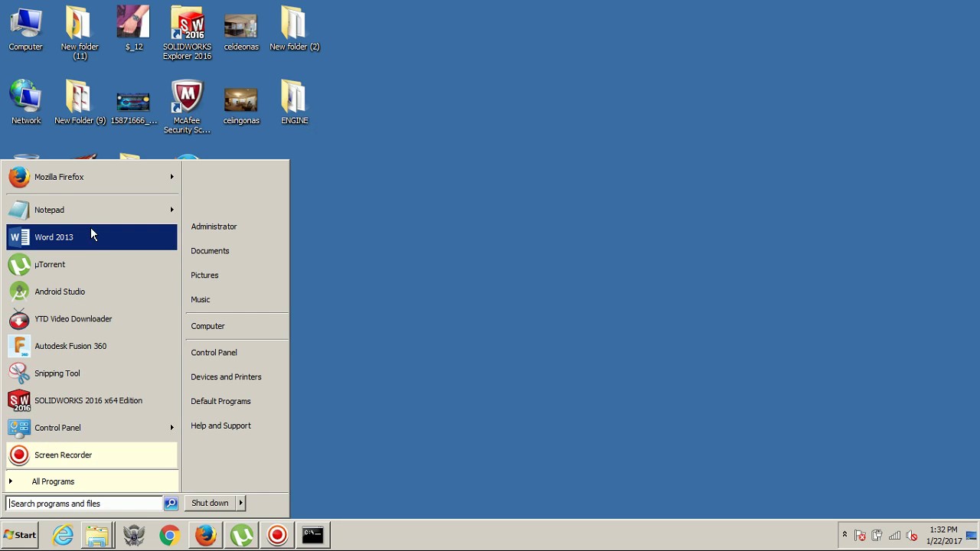Show hidden system tray icons
The width and height of the screenshot is (980, 551).
click(x=844, y=535)
